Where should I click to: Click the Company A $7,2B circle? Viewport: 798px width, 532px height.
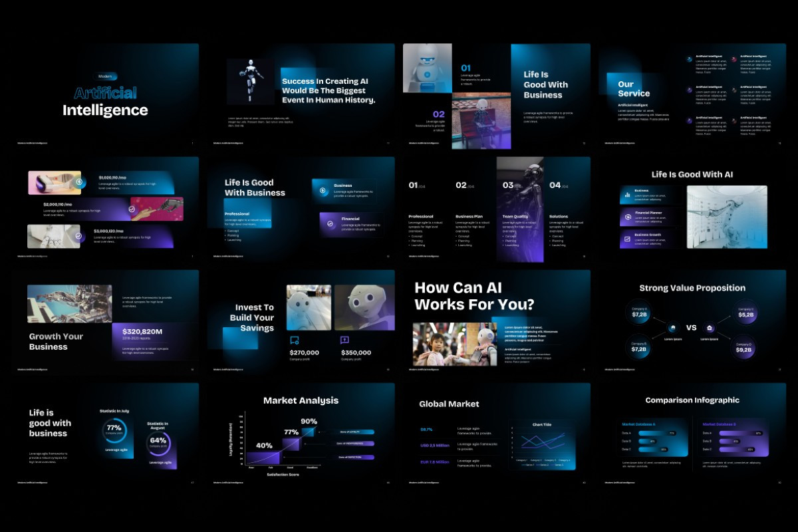(640, 312)
